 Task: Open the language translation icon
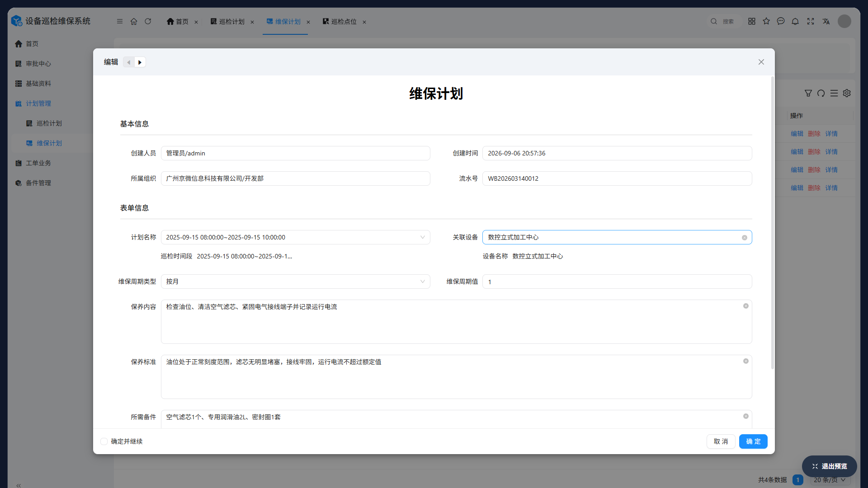(826, 21)
